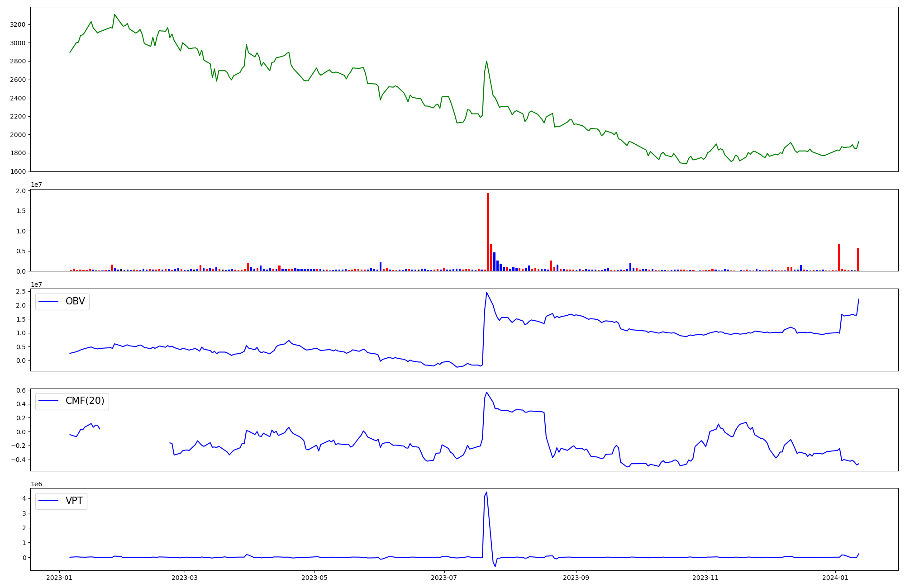
Task: Click the 0.6 tick label on CMF axis
Action: click(x=21, y=390)
